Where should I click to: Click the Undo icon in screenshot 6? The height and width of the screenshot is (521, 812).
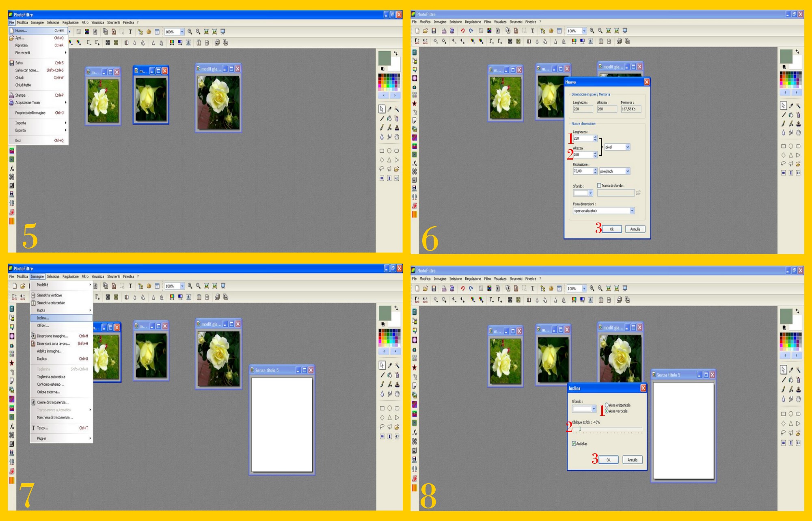coord(462,31)
